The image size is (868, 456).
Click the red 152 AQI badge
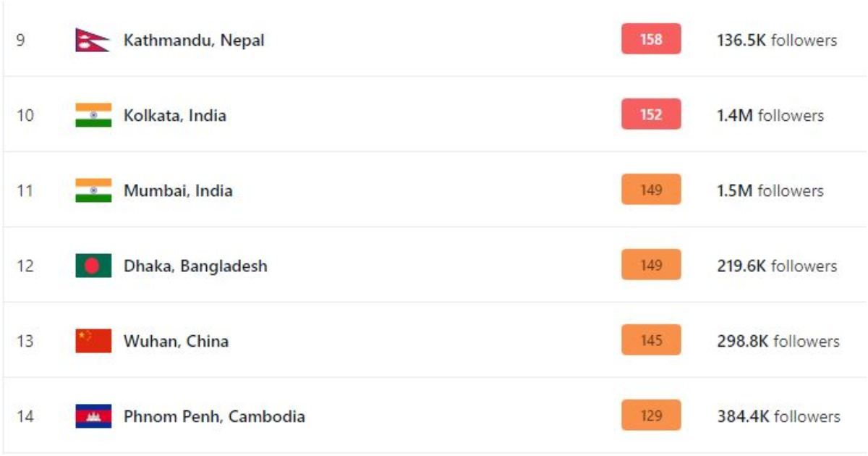click(651, 114)
